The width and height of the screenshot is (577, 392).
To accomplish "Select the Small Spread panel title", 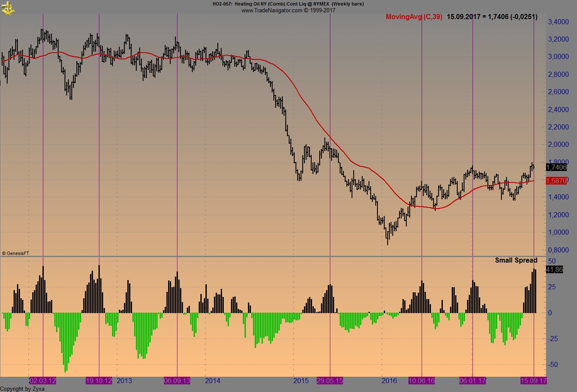I will (x=516, y=260).
